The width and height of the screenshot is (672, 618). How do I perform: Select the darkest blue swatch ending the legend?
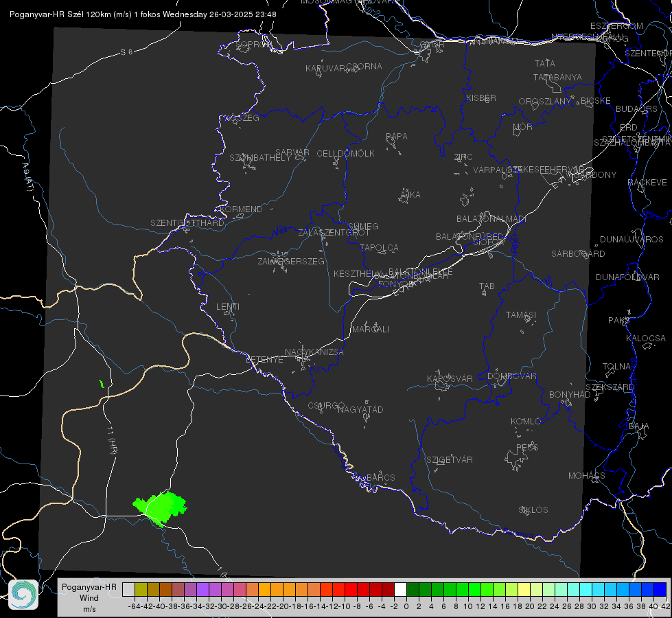(660, 589)
